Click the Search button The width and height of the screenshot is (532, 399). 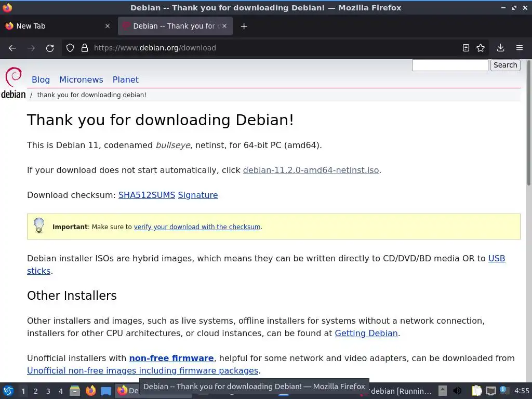click(505, 65)
